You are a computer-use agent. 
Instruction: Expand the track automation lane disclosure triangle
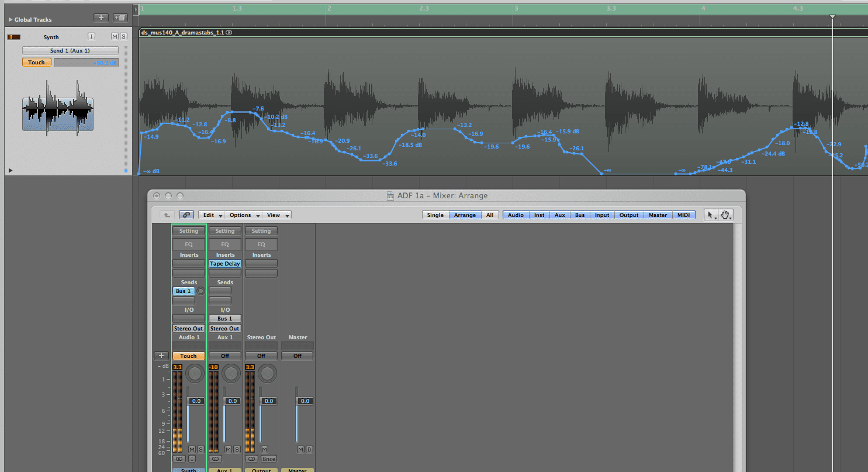pos(10,170)
